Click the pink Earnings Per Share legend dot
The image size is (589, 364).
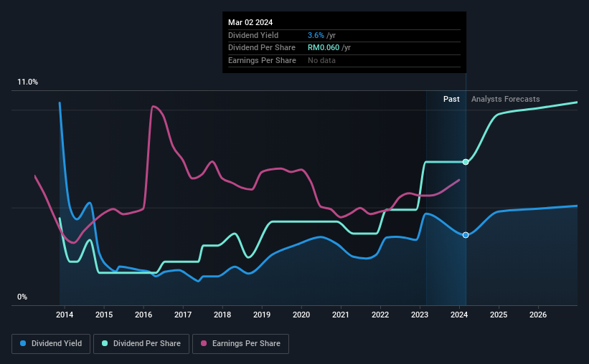[204, 343]
